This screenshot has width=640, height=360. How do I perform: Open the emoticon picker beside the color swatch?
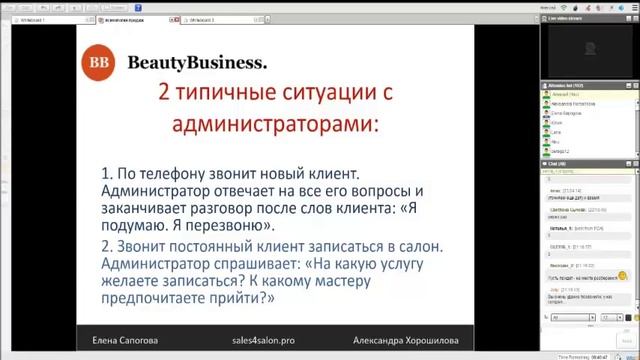pos(636,317)
